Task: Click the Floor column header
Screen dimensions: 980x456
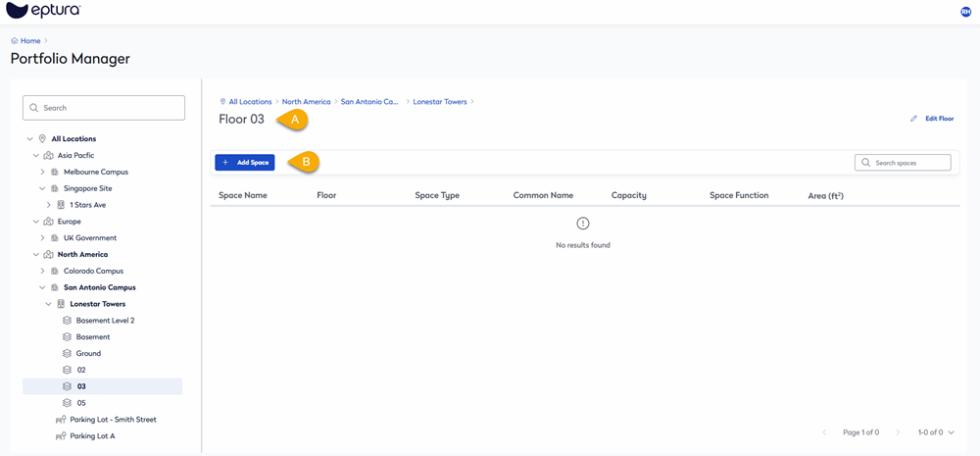Action: point(326,195)
